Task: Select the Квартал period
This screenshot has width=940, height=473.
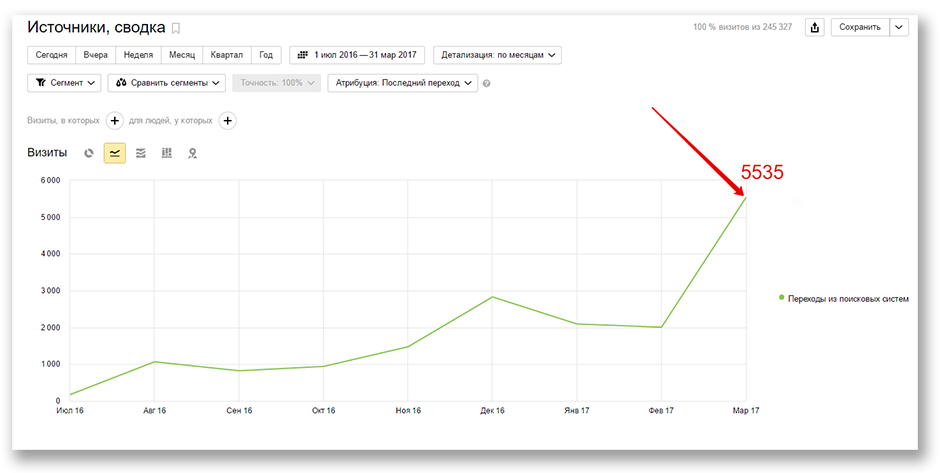Action: (x=227, y=55)
